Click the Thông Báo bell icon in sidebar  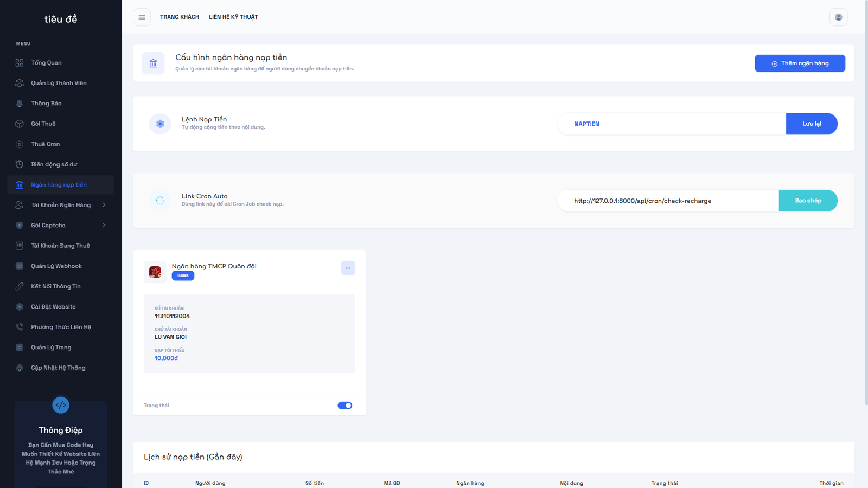20,104
